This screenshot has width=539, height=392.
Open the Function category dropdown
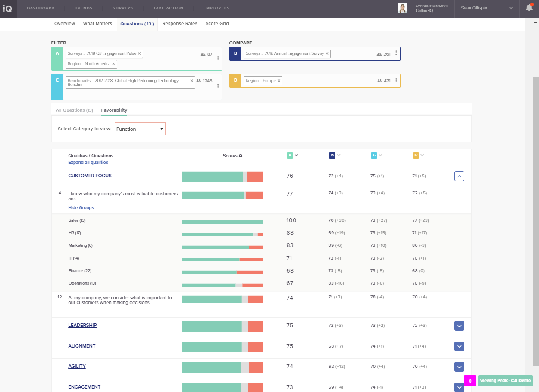pyautogui.click(x=140, y=129)
